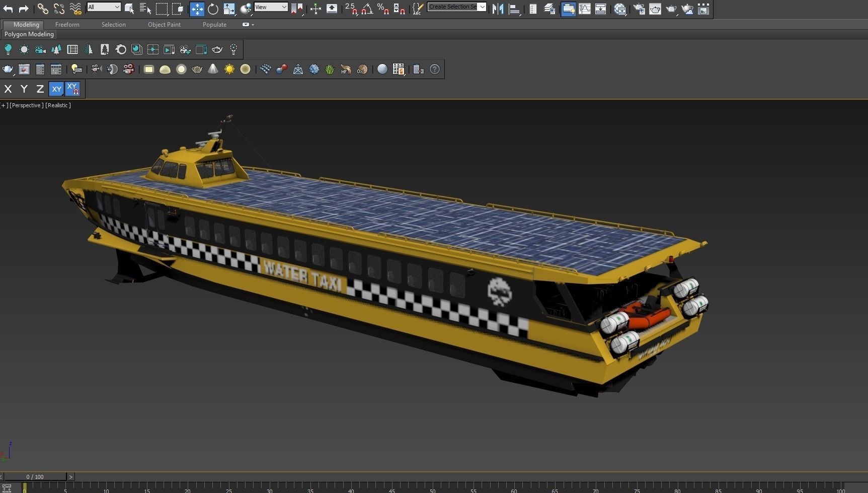Choose the Rectangular Selection Region tool

pos(162,9)
